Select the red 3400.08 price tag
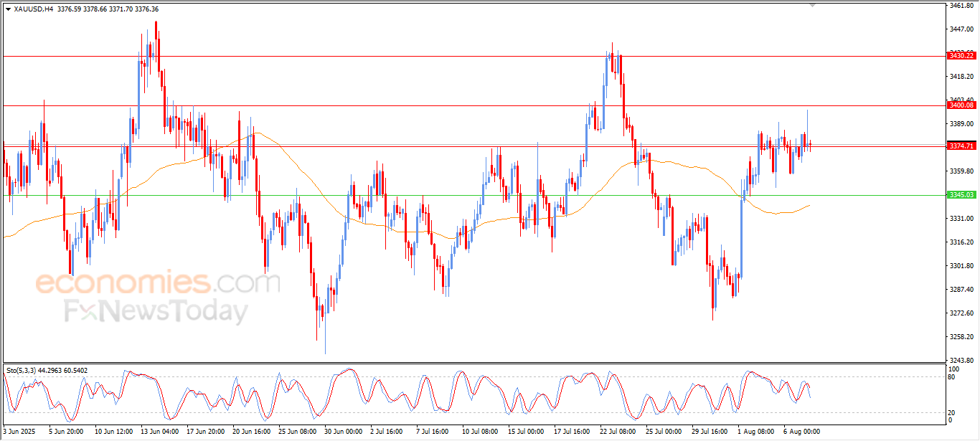This screenshot has width=980, height=441. [961, 105]
